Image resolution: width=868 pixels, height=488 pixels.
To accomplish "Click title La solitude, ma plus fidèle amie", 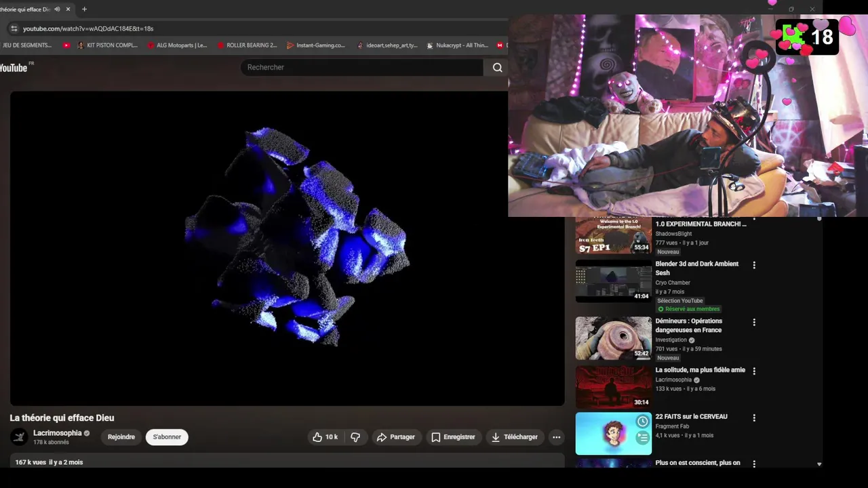I will pyautogui.click(x=700, y=370).
